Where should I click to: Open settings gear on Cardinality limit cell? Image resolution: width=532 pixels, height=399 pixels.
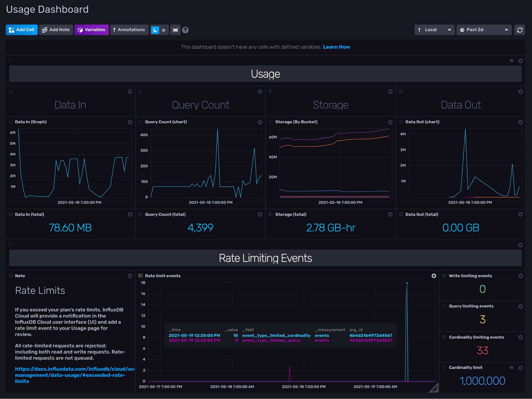(521, 368)
